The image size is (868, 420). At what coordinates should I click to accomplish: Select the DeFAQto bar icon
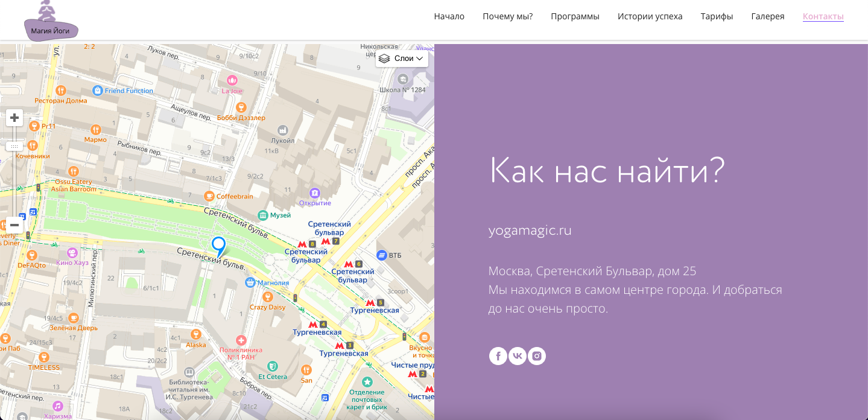pyautogui.click(x=32, y=255)
